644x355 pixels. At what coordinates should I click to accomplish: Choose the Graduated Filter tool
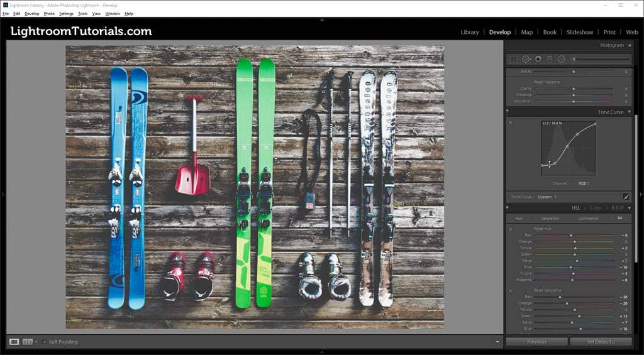550,59
